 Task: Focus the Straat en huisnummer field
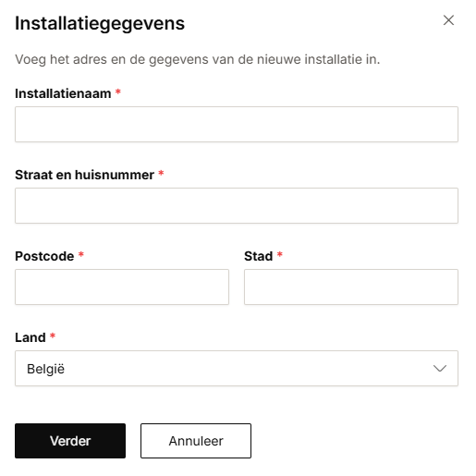point(237,205)
